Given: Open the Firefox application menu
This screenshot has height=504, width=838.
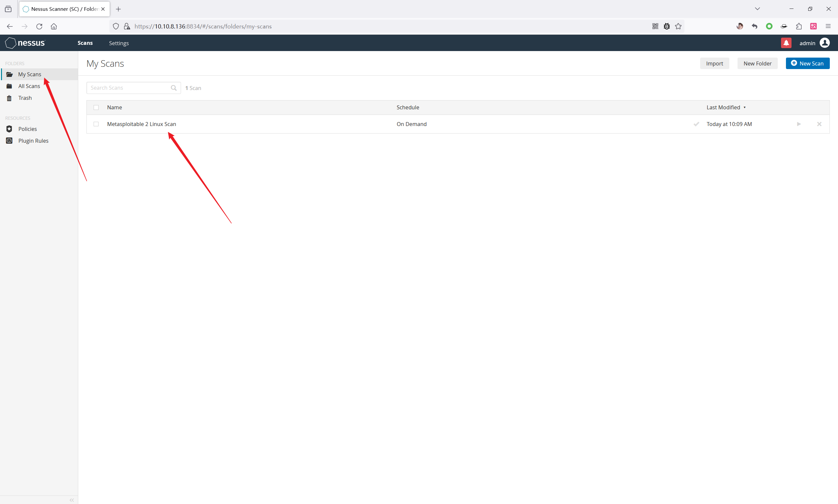Looking at the screenshot, I should point(828,27).
